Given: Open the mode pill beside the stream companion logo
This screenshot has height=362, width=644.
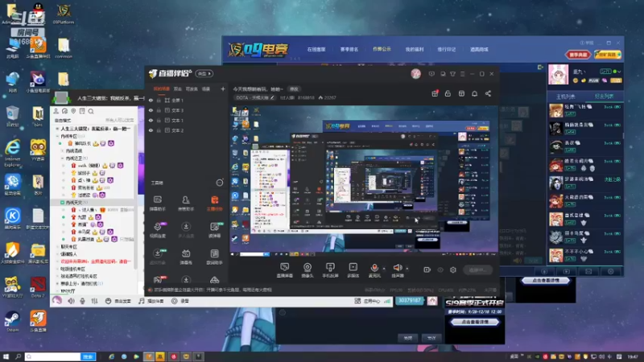Looking at the screenshot, I should pos(204,74).
